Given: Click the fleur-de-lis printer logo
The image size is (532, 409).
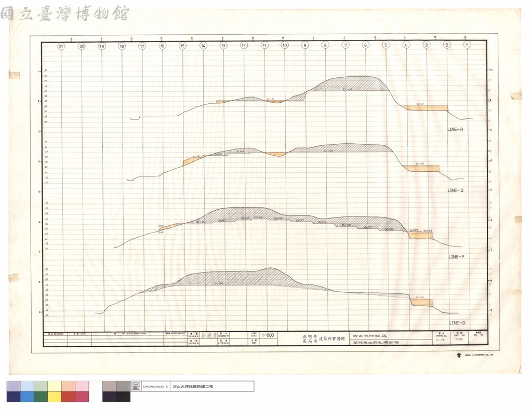Looking at the screenshot, I should [x=459, y=355].
